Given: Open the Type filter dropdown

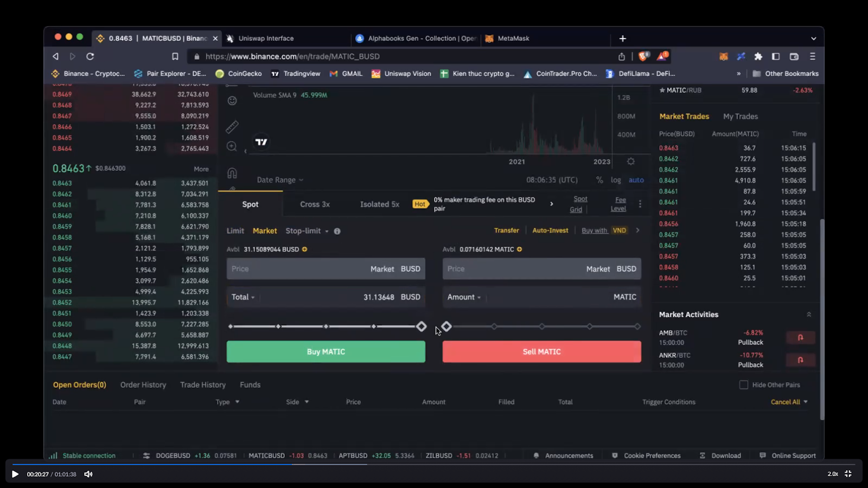Looking at the screenshot, I should tap(227, 402).
